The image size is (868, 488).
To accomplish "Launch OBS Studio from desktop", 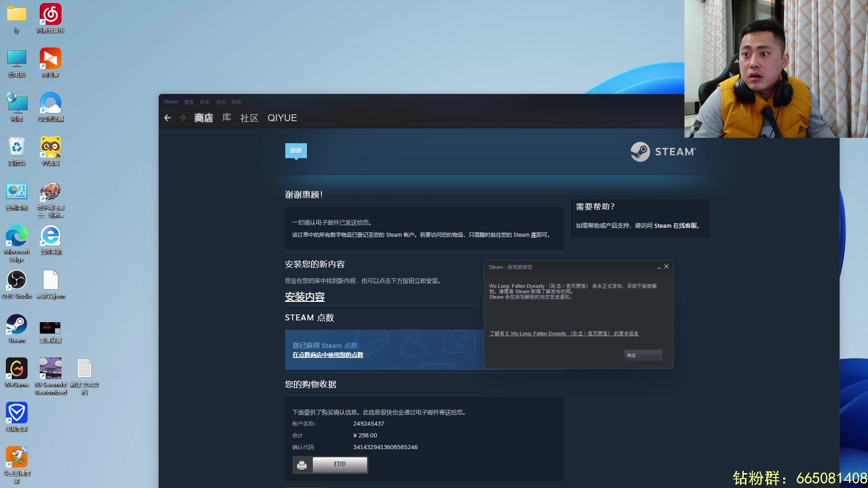I will point(17,284).
